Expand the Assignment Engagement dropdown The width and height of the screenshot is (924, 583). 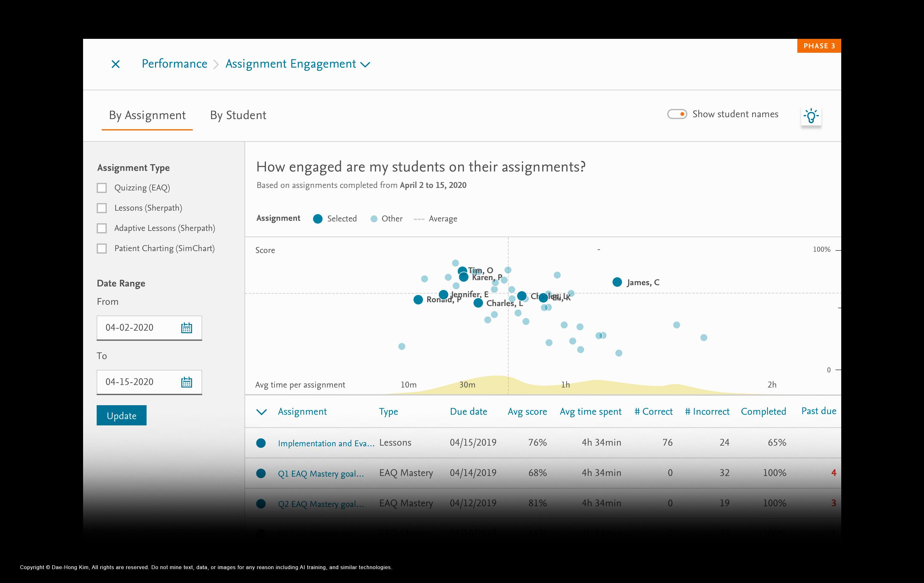[x=365, y=64]
